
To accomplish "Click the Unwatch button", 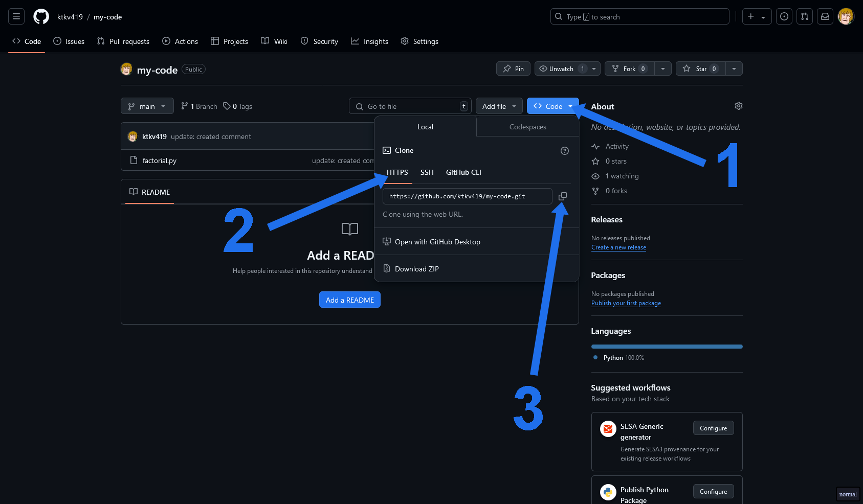I will [x=561, y=68].
